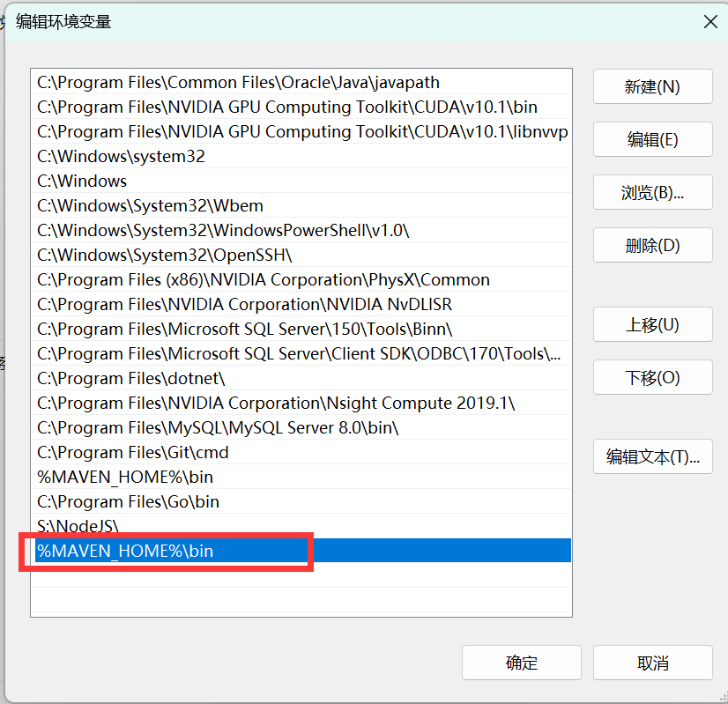Move the entry up with 上移(U)
Image resolution: width=728 pixels, height=704 pixels.
tap(652, 324)
